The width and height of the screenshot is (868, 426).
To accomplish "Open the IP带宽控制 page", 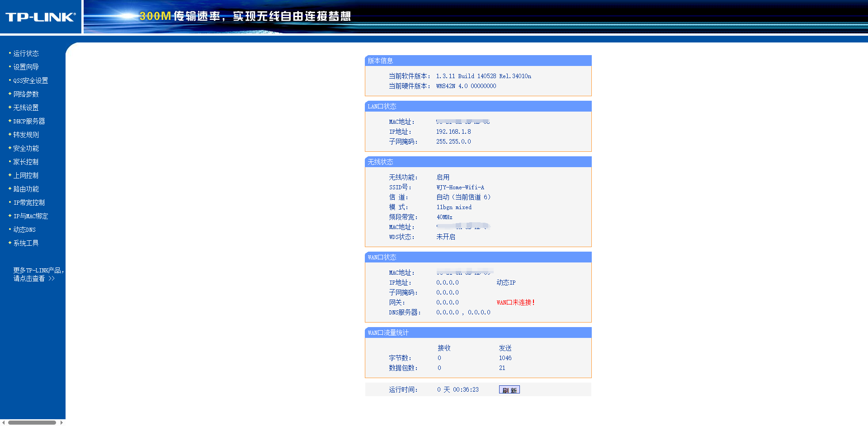I will 29,202.
